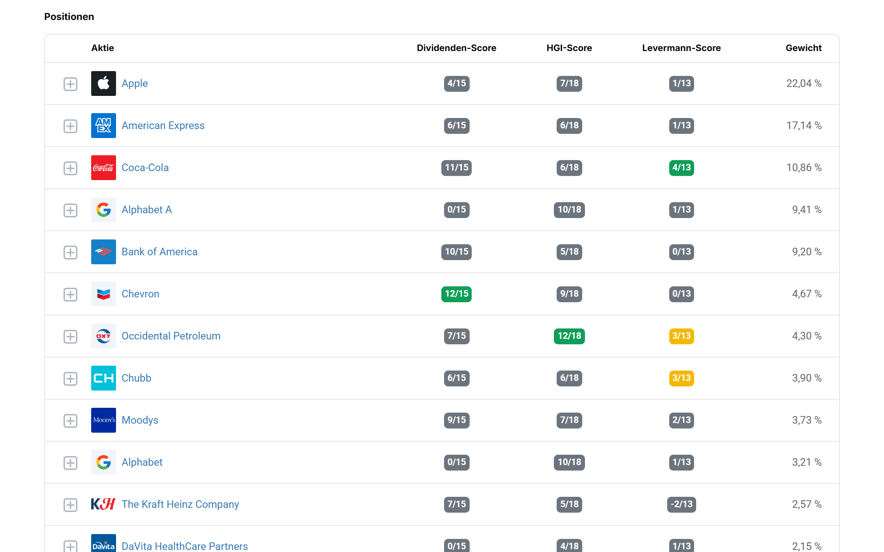Click Coca-Cola's 11/15 dividend score badge
This screenshot has width=884, height=552.
pyautogui.click(x=457, y=167)
